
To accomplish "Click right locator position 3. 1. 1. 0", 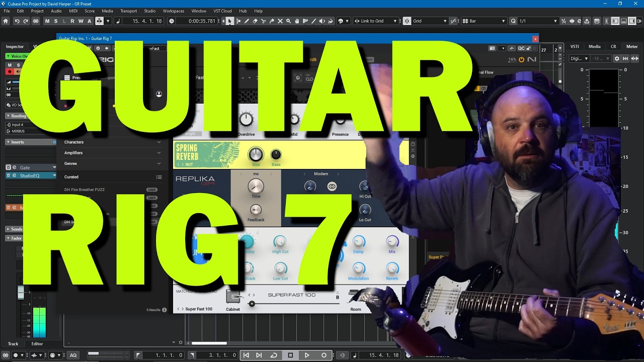I will tap(217, 355).
